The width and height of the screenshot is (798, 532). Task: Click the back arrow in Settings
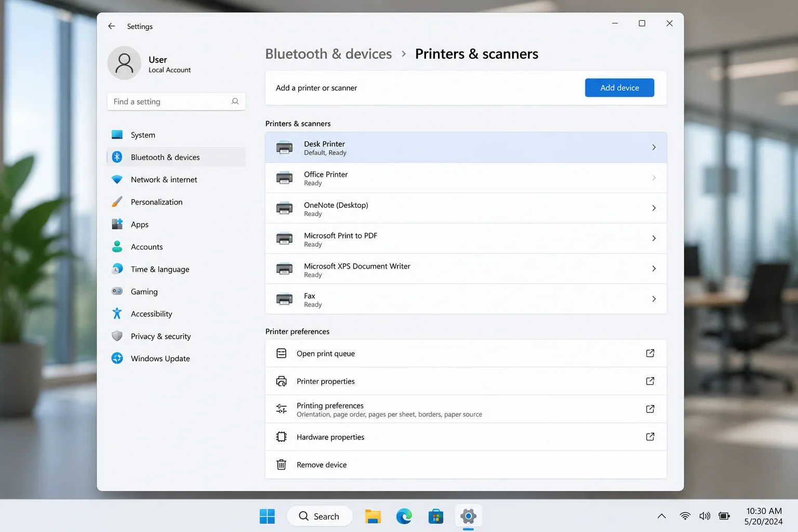click(x=112, y=26)
